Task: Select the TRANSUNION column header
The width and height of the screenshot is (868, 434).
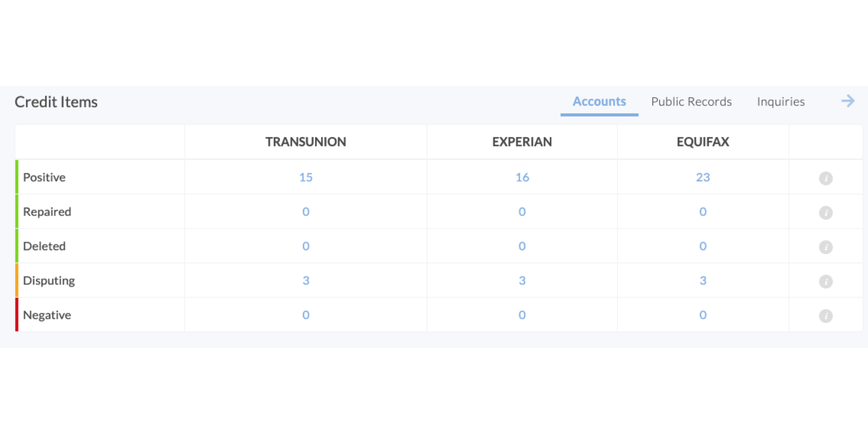Action: (306, 142)
